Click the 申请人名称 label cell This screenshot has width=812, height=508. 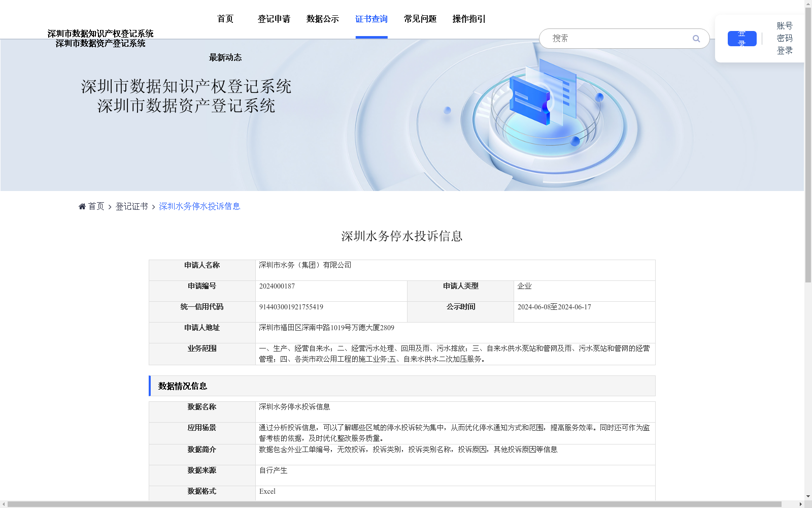point(202,270)
